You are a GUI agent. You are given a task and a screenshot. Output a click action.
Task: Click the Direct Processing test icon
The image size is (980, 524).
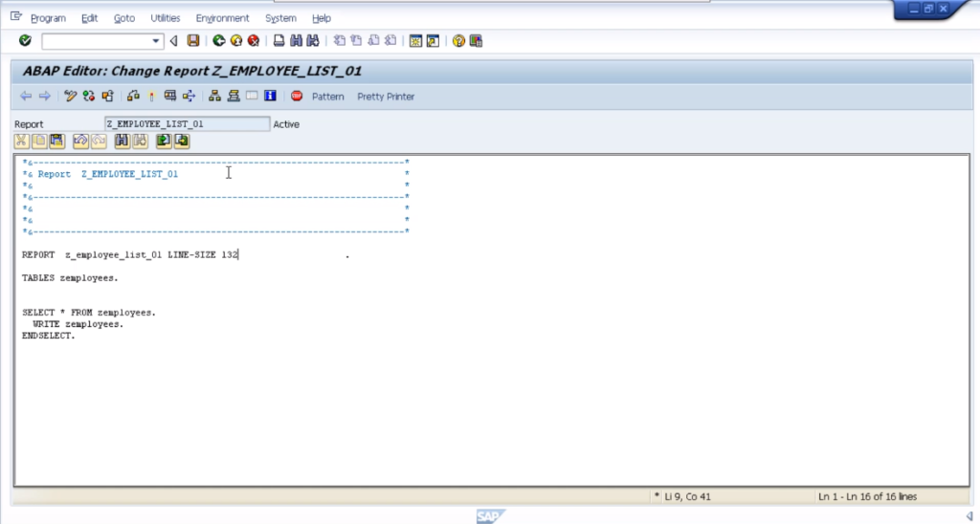point(170,97)
